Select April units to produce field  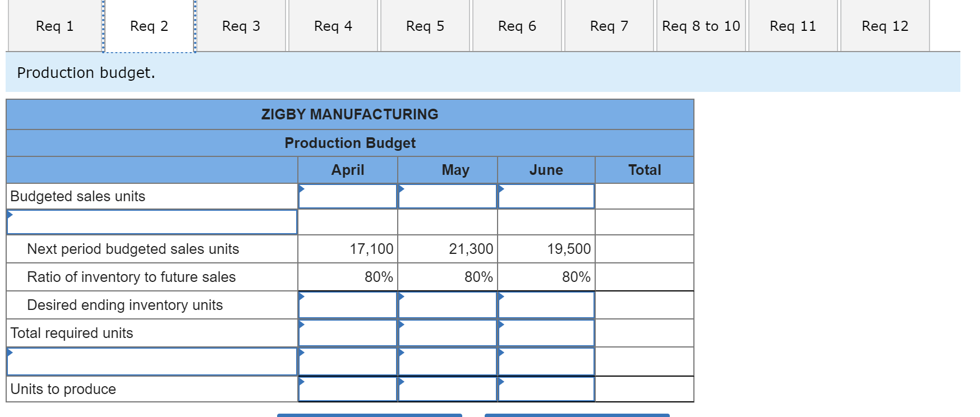(x=348, y=389)
